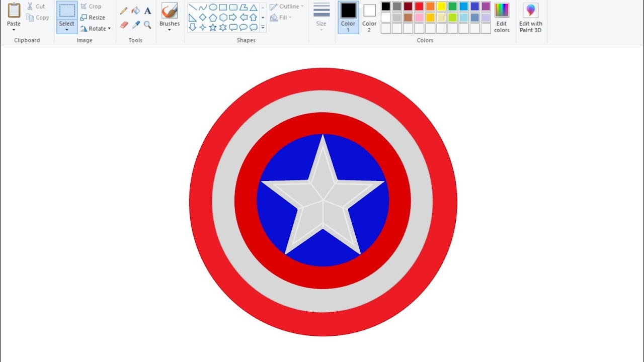644x362 pixels.
Task: Select the Text tool
Action: pyautogui.click(x=147, y=11)
